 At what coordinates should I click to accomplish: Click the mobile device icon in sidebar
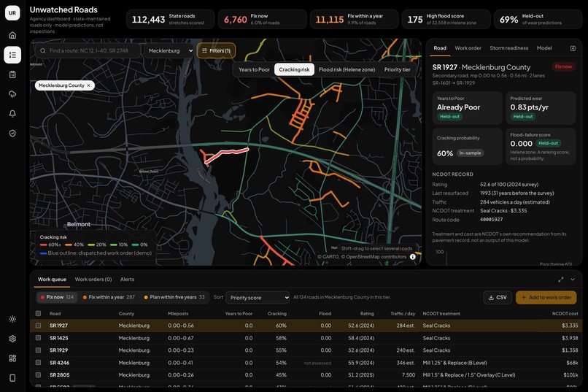tap(12, 377)
